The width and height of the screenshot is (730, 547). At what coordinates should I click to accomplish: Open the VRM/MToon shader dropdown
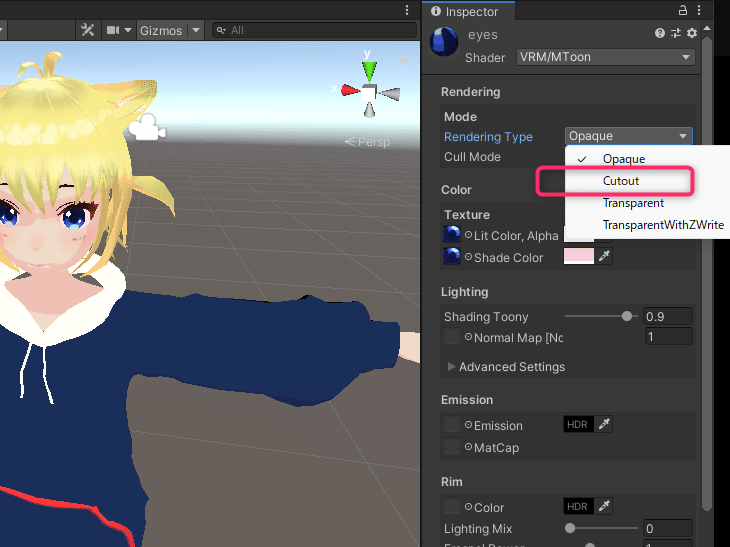605,57
